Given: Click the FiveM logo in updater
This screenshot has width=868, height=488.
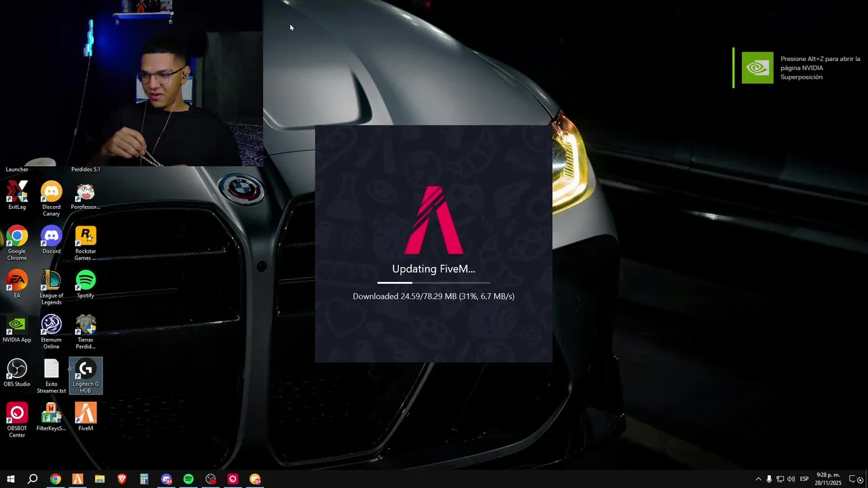Looking at the screenshot, I should pos(434,220).
